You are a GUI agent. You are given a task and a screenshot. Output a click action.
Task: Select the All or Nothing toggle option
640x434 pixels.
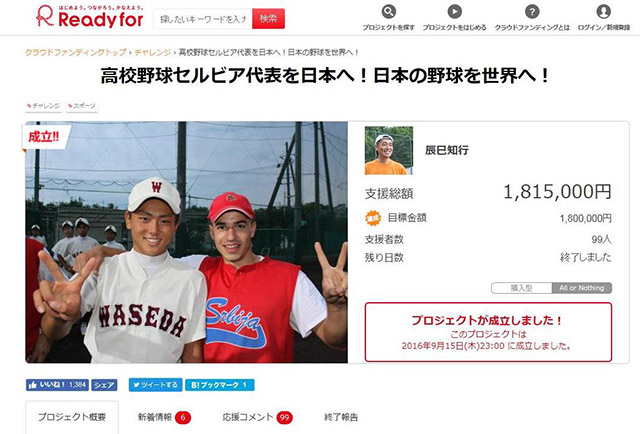(582, 288)
